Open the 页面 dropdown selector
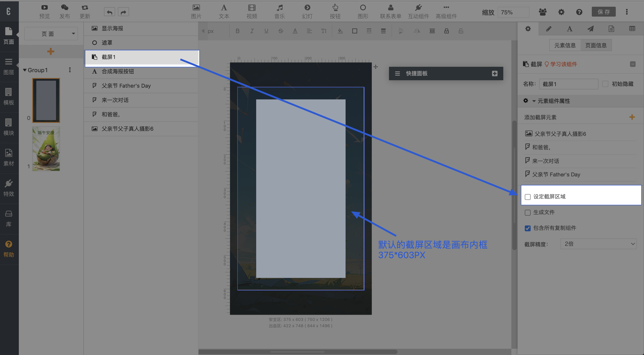The height and width of the screenshot is (355, 644). click(x=51, y=34)
